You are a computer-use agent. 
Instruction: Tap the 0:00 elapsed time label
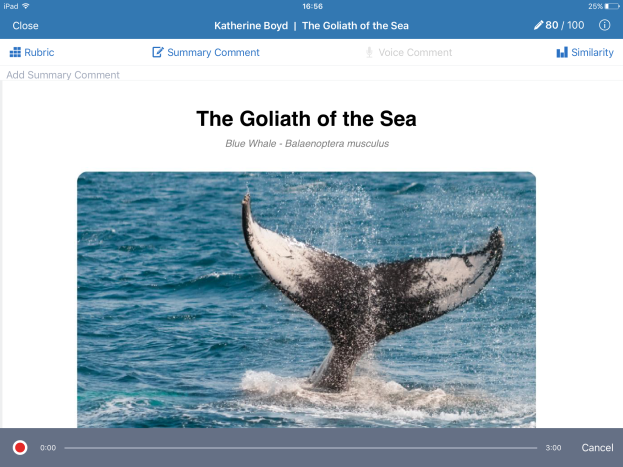48,448
